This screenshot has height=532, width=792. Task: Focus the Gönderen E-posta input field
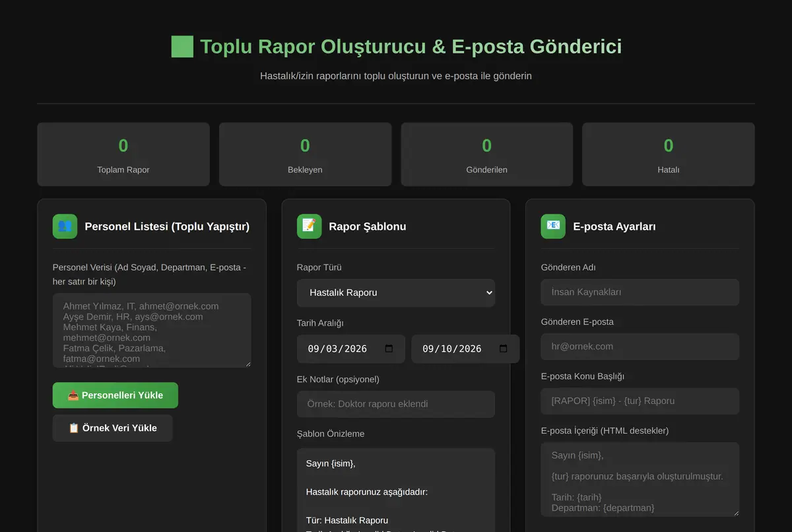640,347
